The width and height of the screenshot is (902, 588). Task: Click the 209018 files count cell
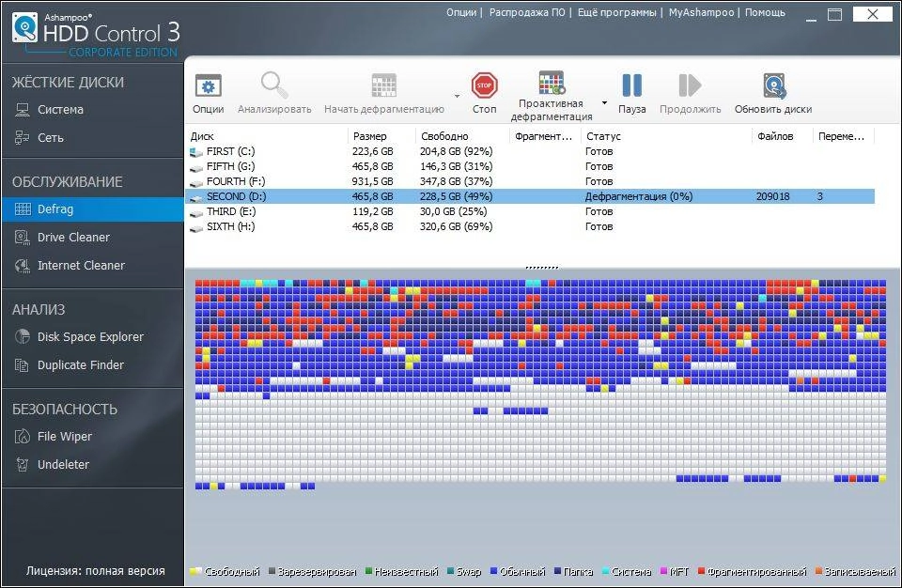tap(772, 196)
